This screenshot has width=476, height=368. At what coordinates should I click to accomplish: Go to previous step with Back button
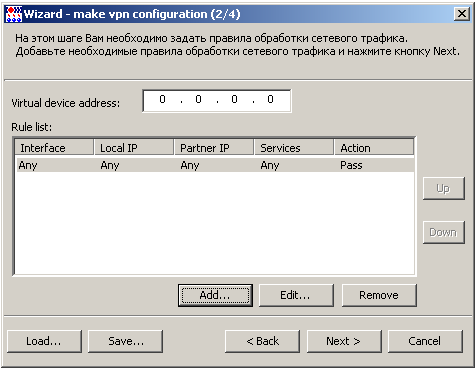point(262,341)
